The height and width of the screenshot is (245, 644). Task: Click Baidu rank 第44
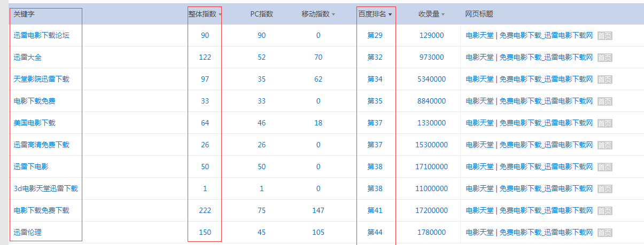[x=375, y=232]
